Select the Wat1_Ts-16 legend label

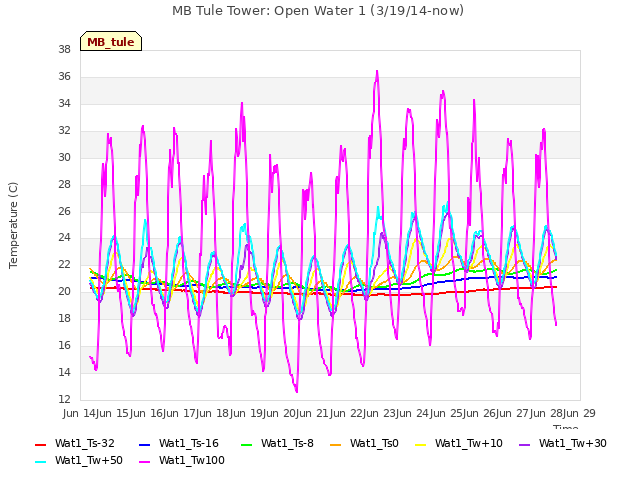point(189,443)
